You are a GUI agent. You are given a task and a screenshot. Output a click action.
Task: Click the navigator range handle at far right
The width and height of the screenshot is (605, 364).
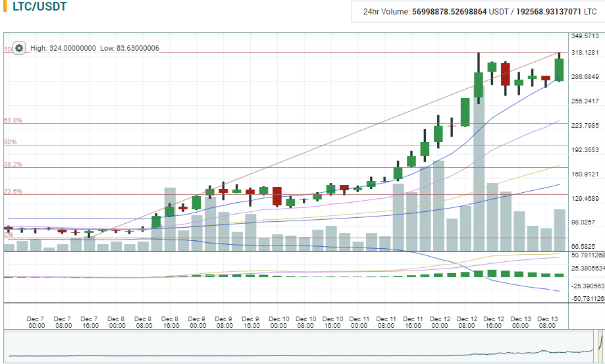tap(600, 342)
